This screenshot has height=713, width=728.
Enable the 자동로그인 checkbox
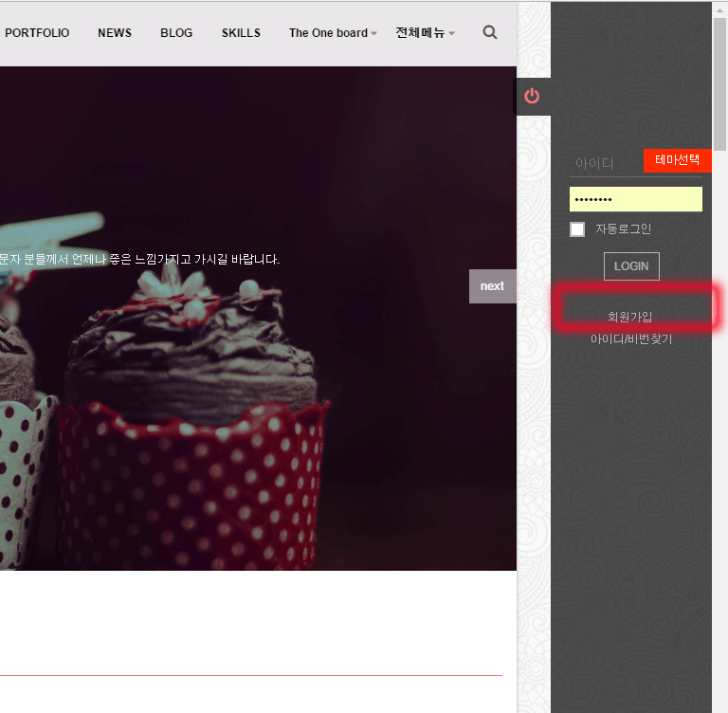point(577,229)
